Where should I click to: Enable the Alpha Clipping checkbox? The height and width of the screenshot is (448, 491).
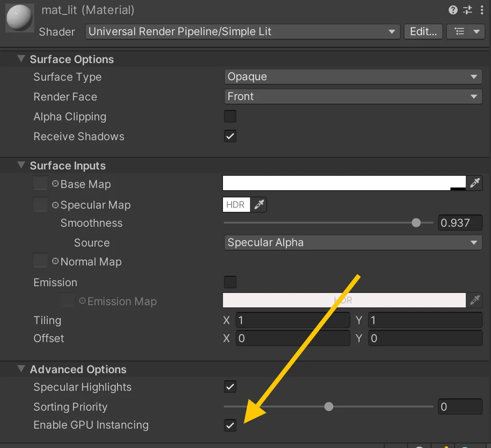coord(230,116)
